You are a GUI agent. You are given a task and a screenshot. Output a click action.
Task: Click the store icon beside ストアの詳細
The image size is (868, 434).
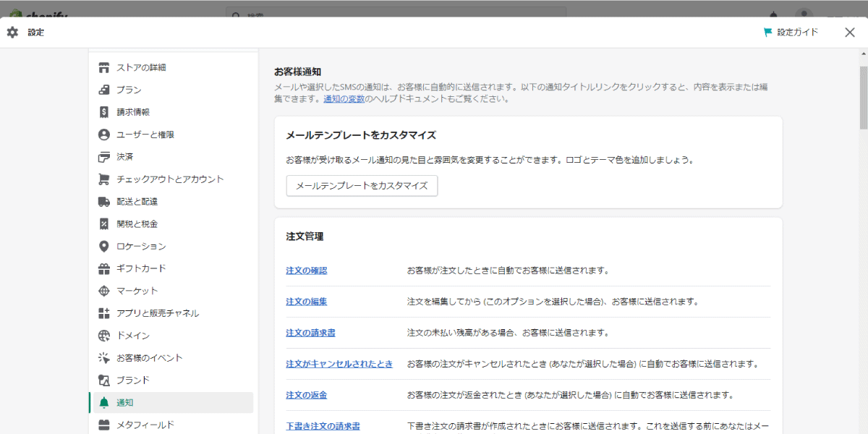104,67
